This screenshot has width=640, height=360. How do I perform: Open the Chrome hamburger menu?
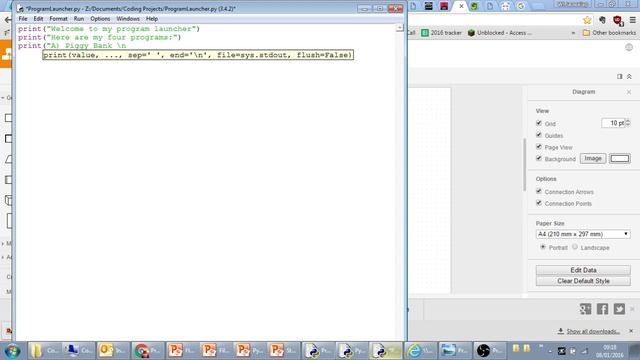tap(633, 20)
